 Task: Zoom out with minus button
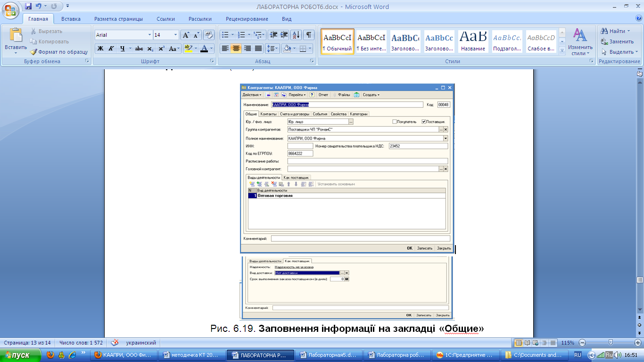(x=582, y=343)
